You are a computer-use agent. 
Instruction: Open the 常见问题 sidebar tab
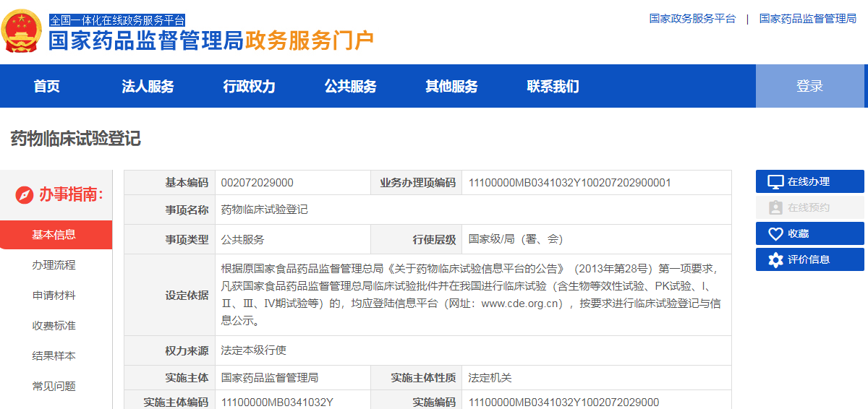coord(54,387)
